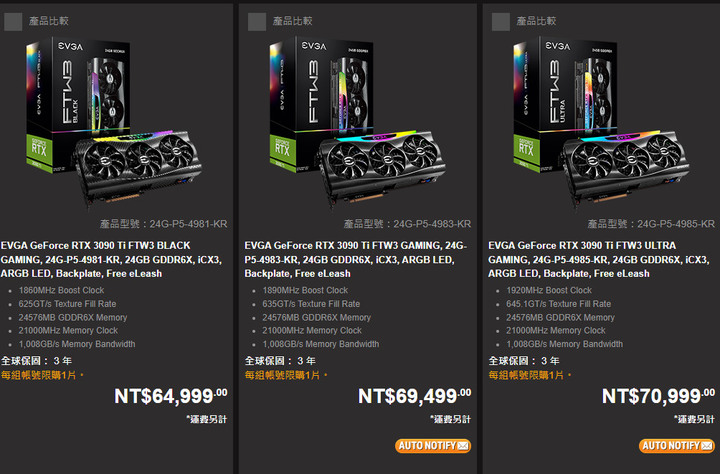
Task: Click model number 24G-P5-4983-KR
Action: coord(432,224)
